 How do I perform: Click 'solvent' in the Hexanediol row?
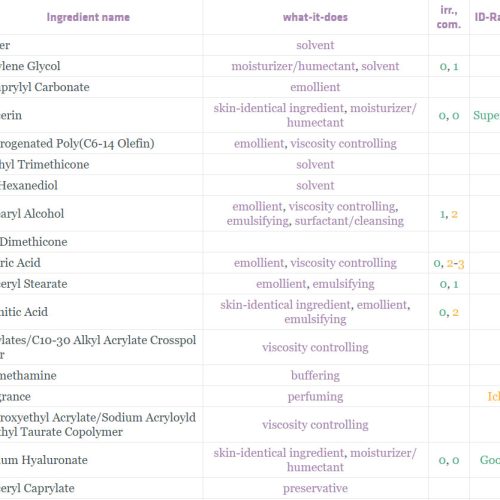pyautogui.click(x=315, y=185)
